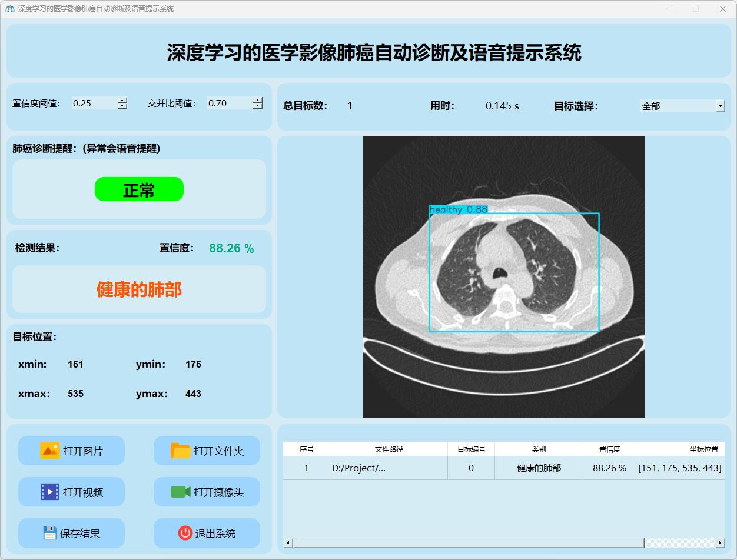Click the floppy disk save icon
The width and height of the screenshot is (737, 560).
click(50, 533)
